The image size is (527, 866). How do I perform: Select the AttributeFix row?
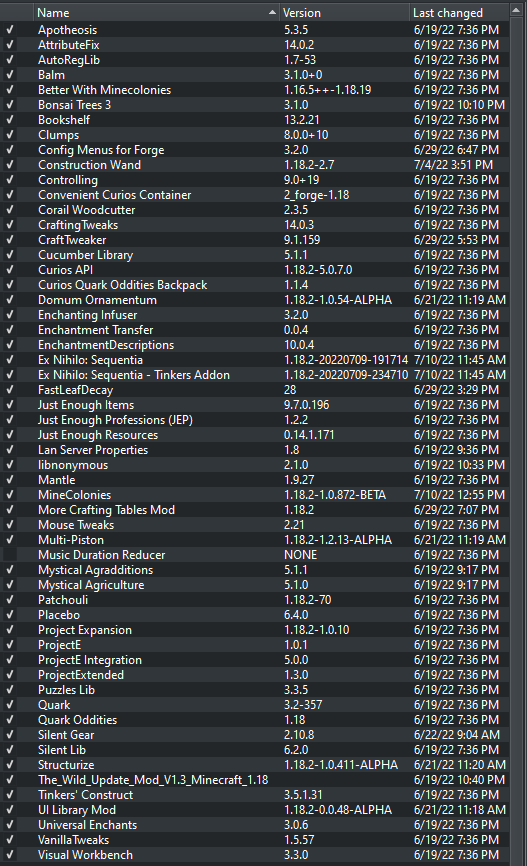[254, 45]
